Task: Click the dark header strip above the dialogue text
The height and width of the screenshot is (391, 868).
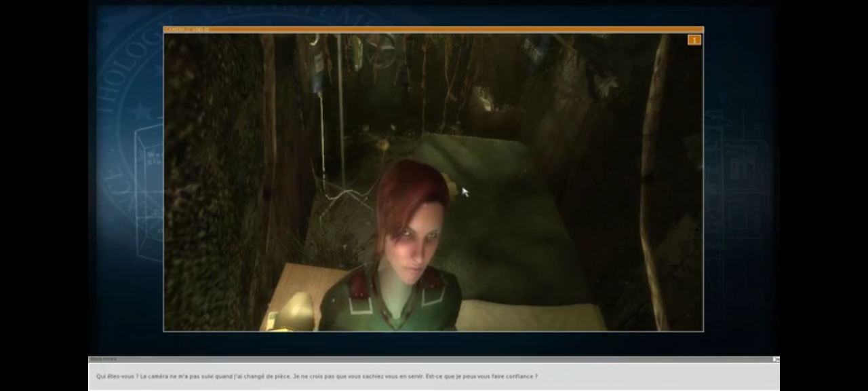Action: point(434,358)
